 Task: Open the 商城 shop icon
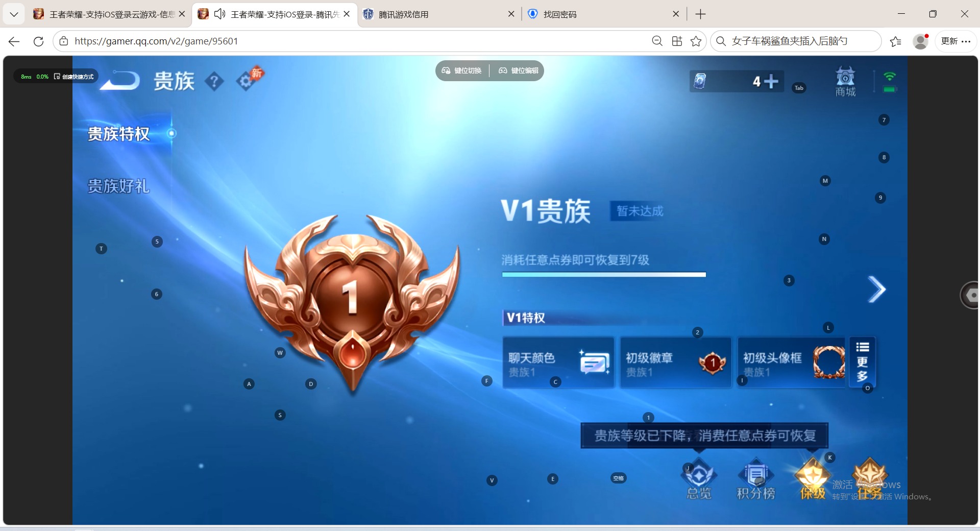845,82
